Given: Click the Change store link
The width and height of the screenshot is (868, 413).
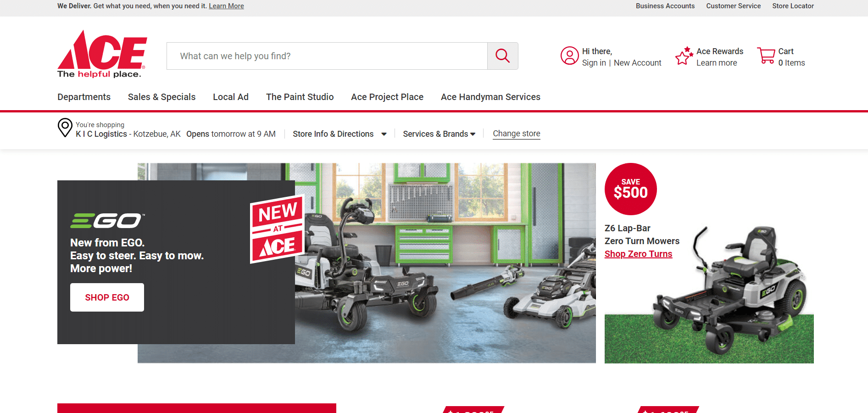Looking at the screenshot, I should tap(517, 134).
